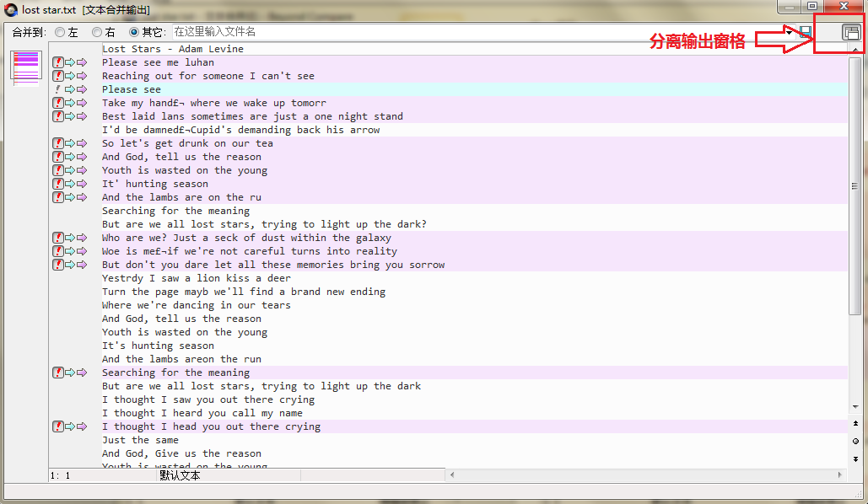Click the detach output pane button
Image resolution: width=868 pixels, height=504 pixels.
(851, 33)
